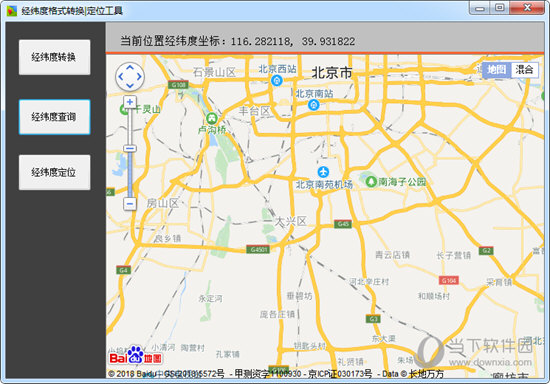This screenshot has width=550, height=384.
Task: Switch the map to 地图 view
Action: click(x=497, y=69)
